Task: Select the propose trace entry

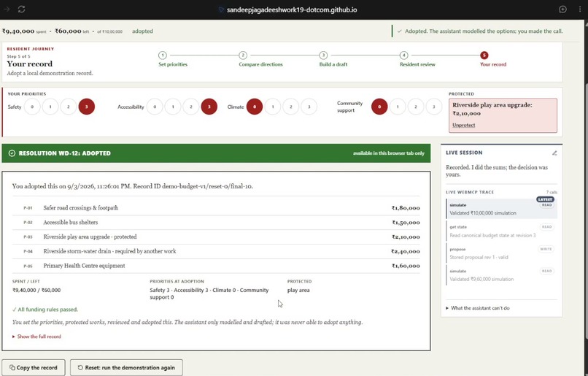Action: pyautogui.click(x=502, y=253)
